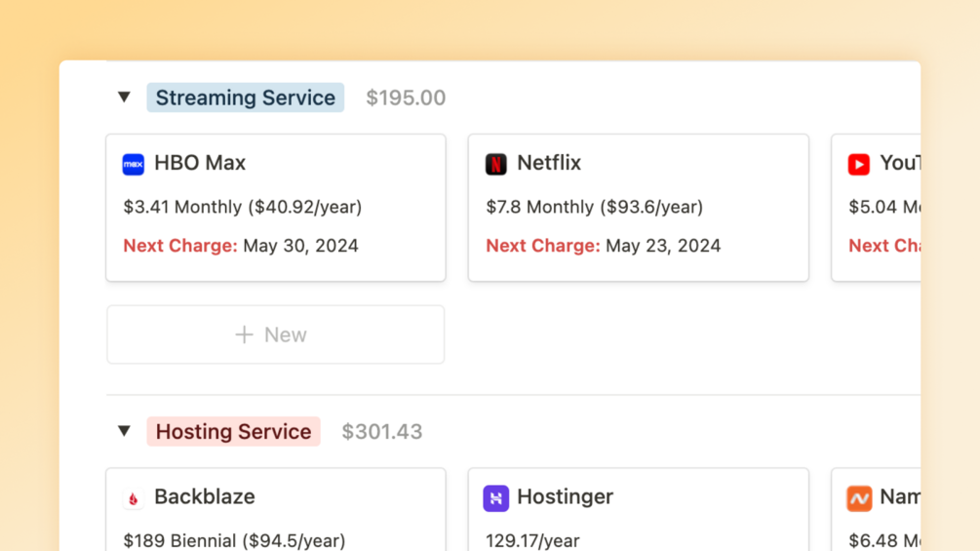Click Netflix next charge date May 23
Viewport: 980px width, 551px height.
(663, 246)
